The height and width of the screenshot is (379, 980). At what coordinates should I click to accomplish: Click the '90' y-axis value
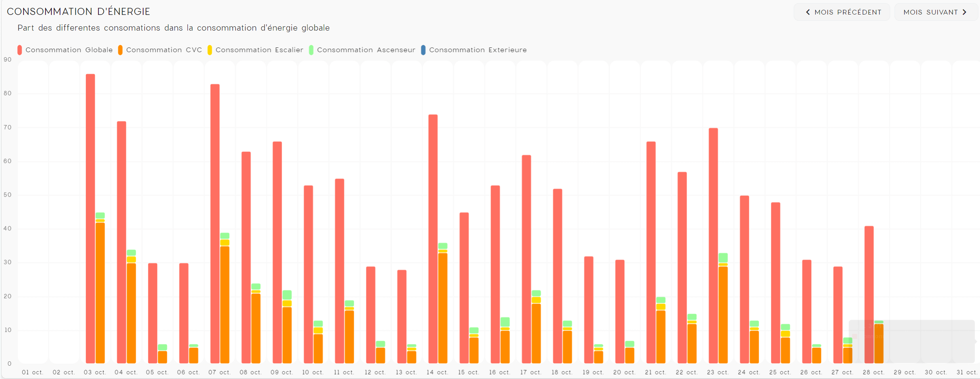click(8, 60)
